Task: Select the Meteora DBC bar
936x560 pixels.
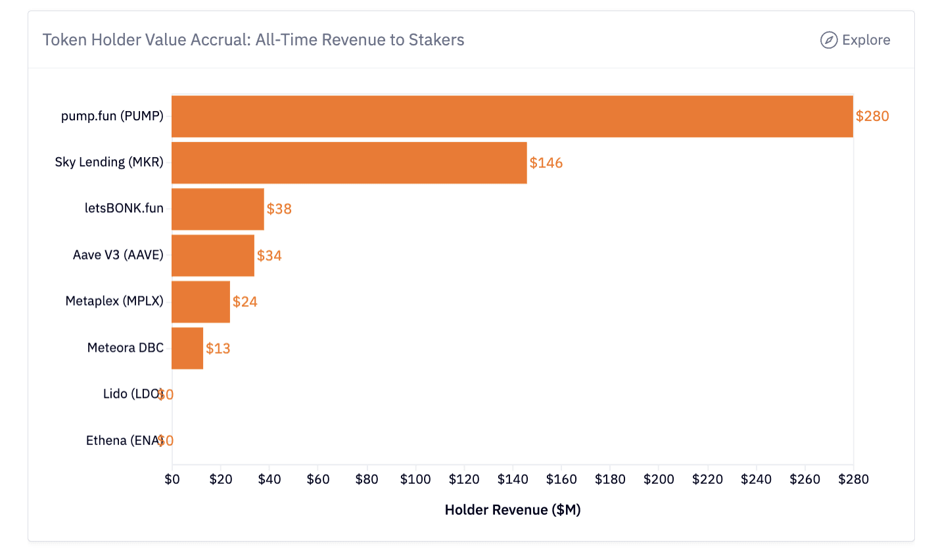Action: (x=186, y=348)
